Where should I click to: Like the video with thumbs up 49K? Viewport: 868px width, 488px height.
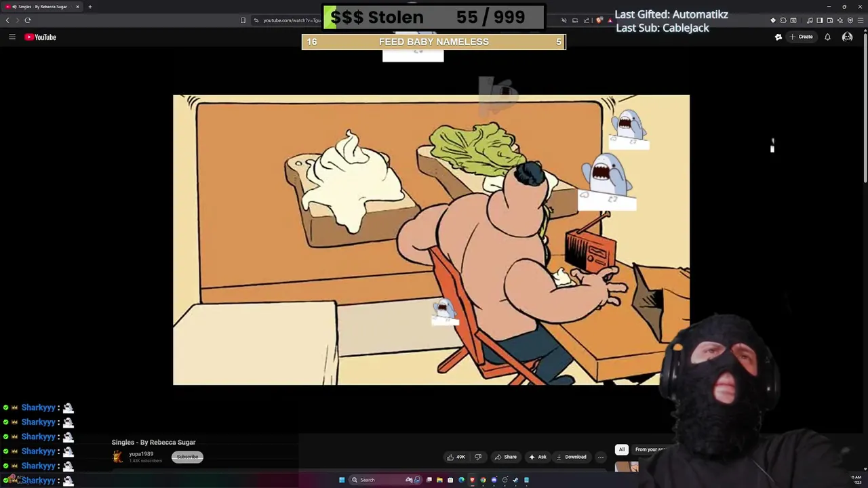(x=456, y=457)
